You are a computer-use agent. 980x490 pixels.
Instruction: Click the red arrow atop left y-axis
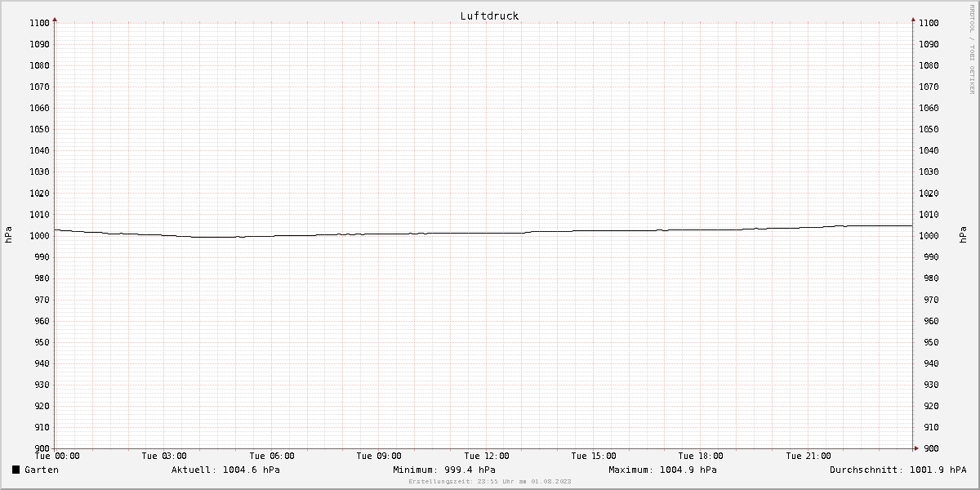pos(55,18)
